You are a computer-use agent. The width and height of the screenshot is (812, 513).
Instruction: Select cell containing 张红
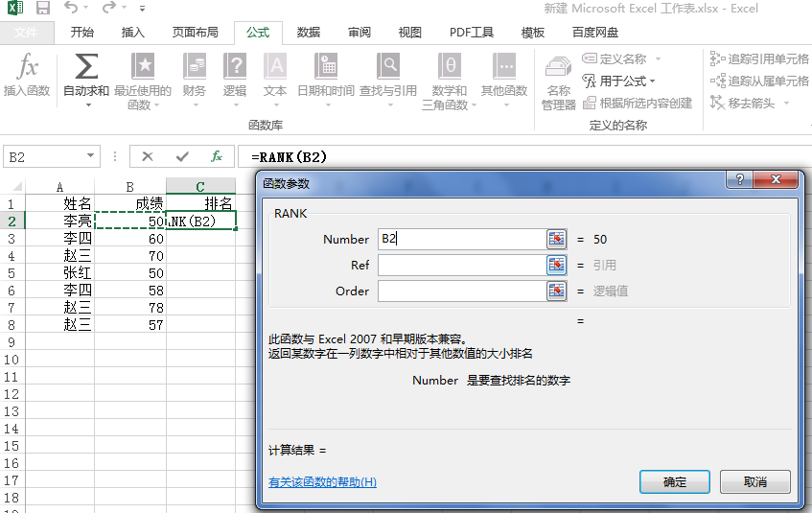pos(59,273)
